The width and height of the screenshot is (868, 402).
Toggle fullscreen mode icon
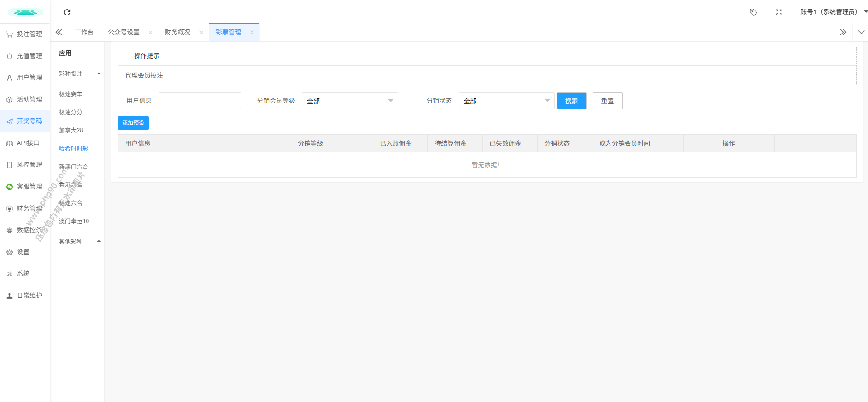click(x=779, y=12)
